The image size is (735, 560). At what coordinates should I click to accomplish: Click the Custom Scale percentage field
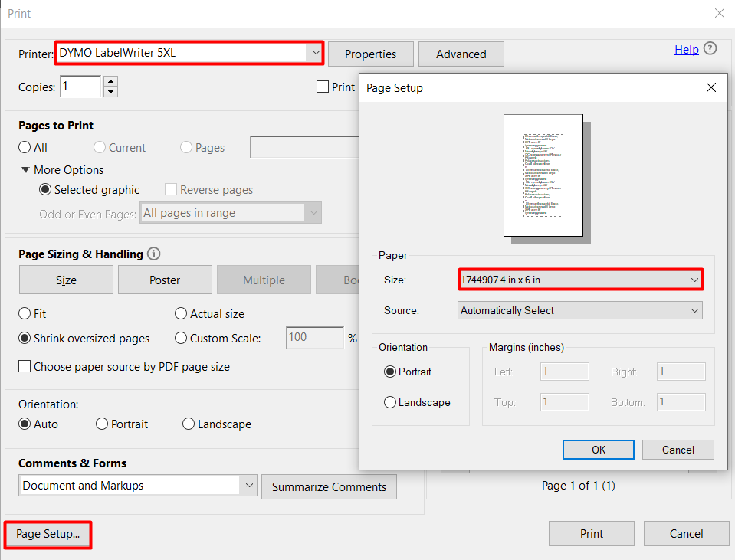(314, 337)
